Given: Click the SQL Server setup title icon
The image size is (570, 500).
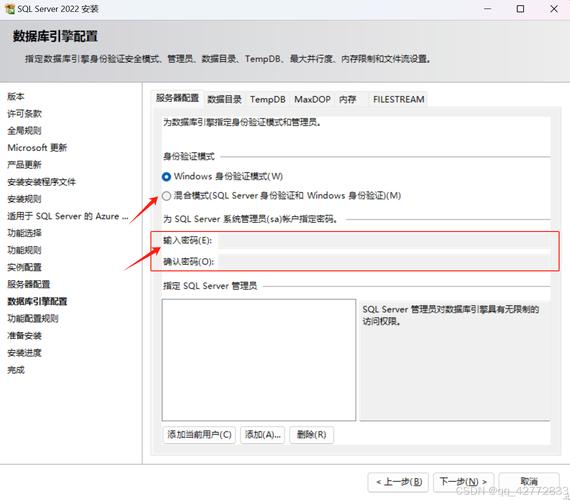Looking at the screenshot, I should pyautogui.click(x=10, y=9).
